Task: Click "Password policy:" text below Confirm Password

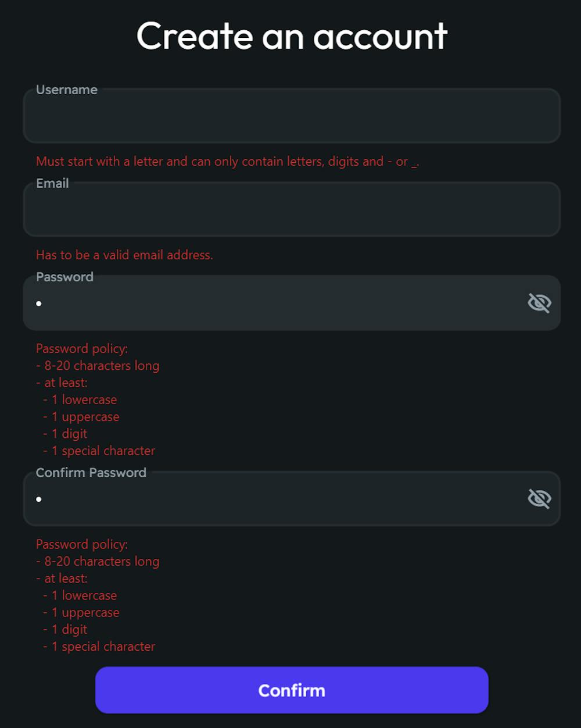Action: (x=82, y=544)
